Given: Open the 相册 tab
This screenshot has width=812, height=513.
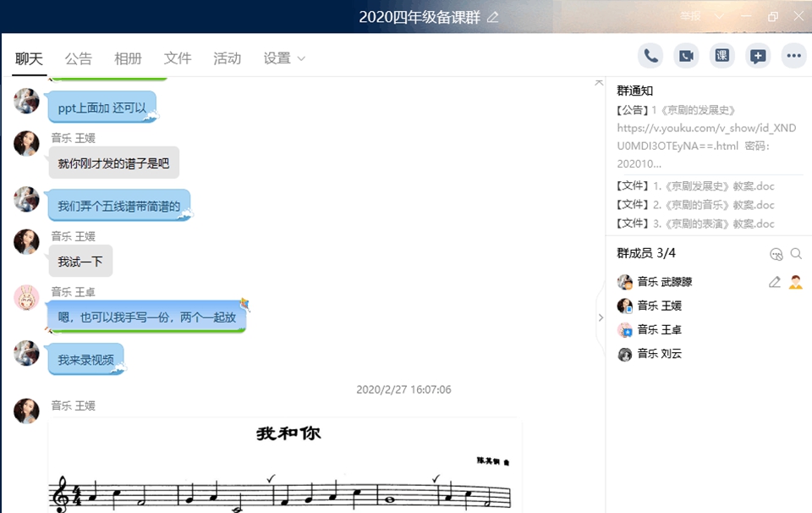Looking at the screenshot, I should (x=128, y=58).
